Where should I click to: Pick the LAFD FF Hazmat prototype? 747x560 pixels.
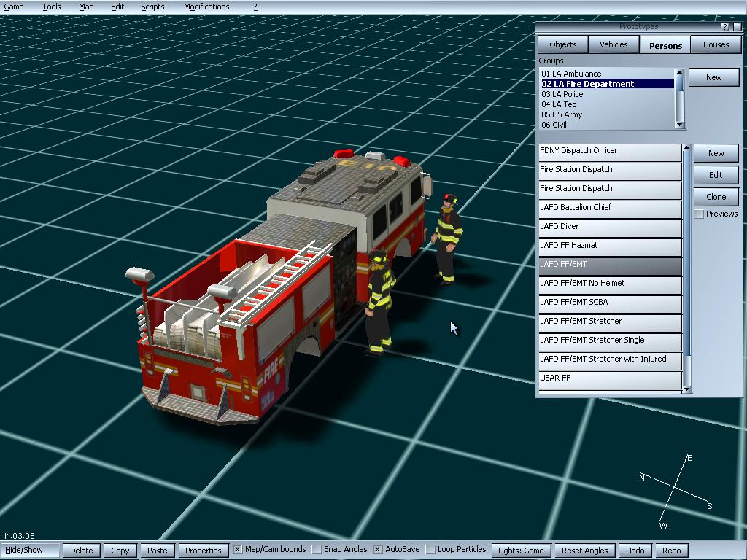point(611,247)
